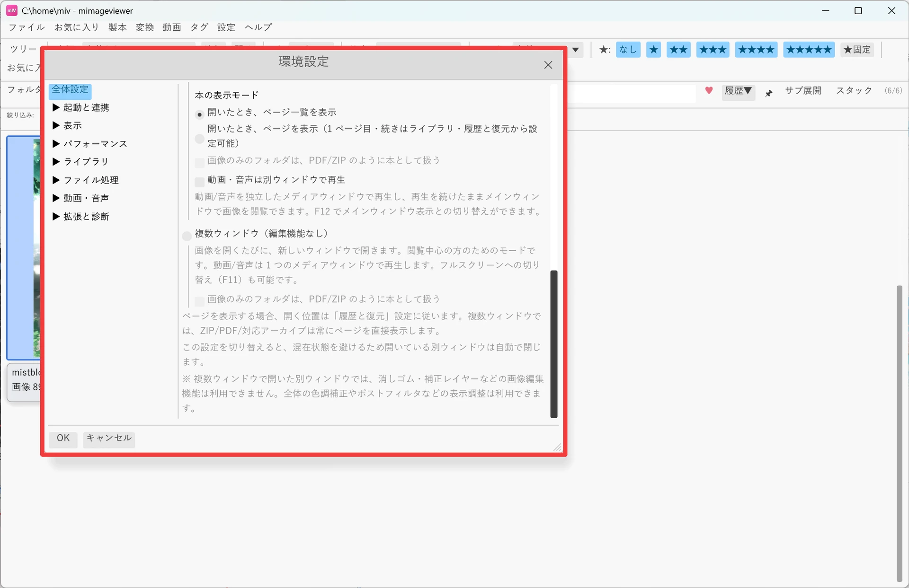909x588 pixels.
Task: Select the なし rating filter
Action: [x=628, y=50]
